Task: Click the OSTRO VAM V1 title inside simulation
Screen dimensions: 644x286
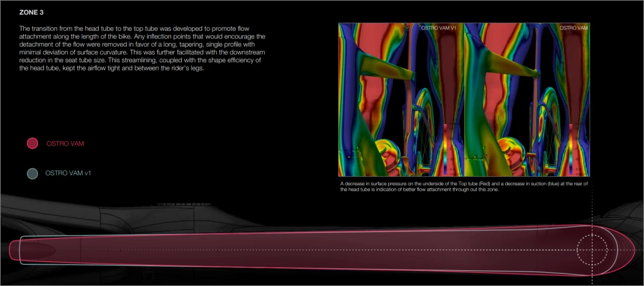Action: [x=439, y=28]
